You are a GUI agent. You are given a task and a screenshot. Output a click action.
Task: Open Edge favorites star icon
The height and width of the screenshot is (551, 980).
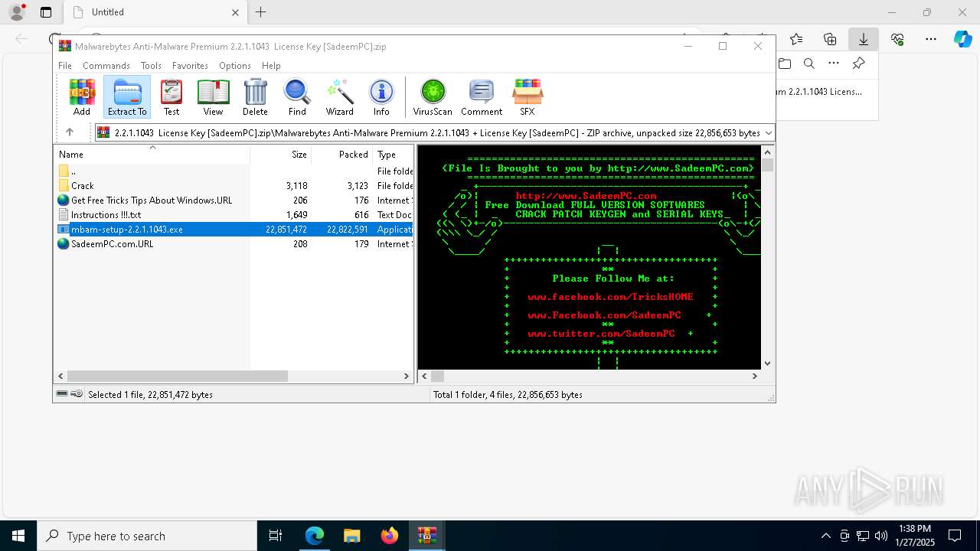pos(796,39)
